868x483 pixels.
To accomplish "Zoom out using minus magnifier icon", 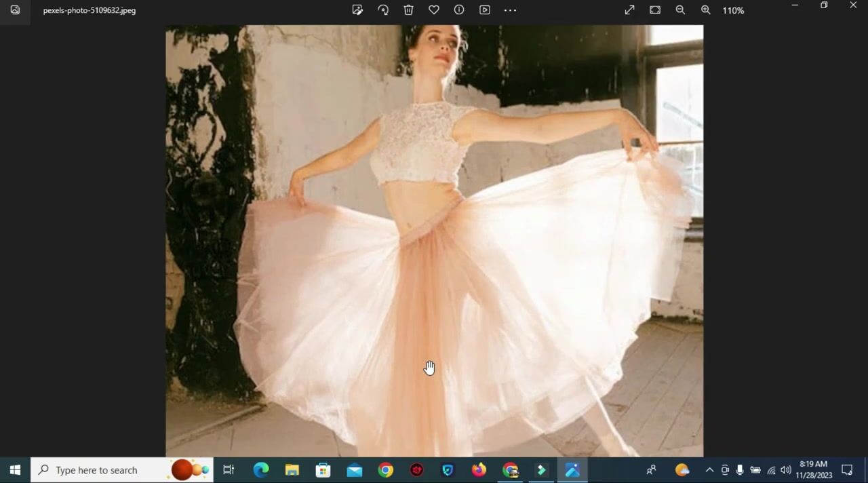I will pos(680,10).
